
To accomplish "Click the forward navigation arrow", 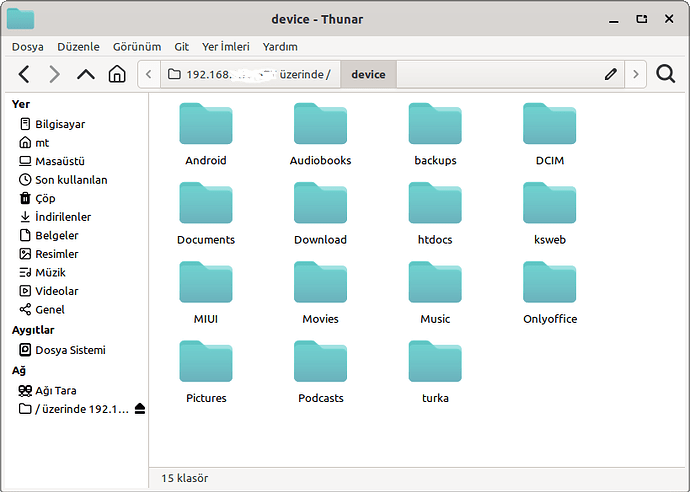I will [55, 74].
